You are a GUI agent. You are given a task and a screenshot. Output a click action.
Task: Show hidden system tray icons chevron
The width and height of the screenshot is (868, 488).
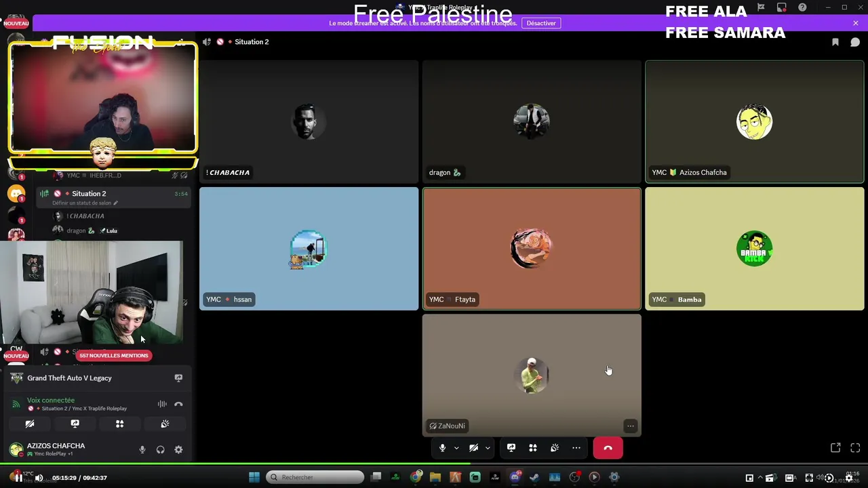[x=760, y=478]
